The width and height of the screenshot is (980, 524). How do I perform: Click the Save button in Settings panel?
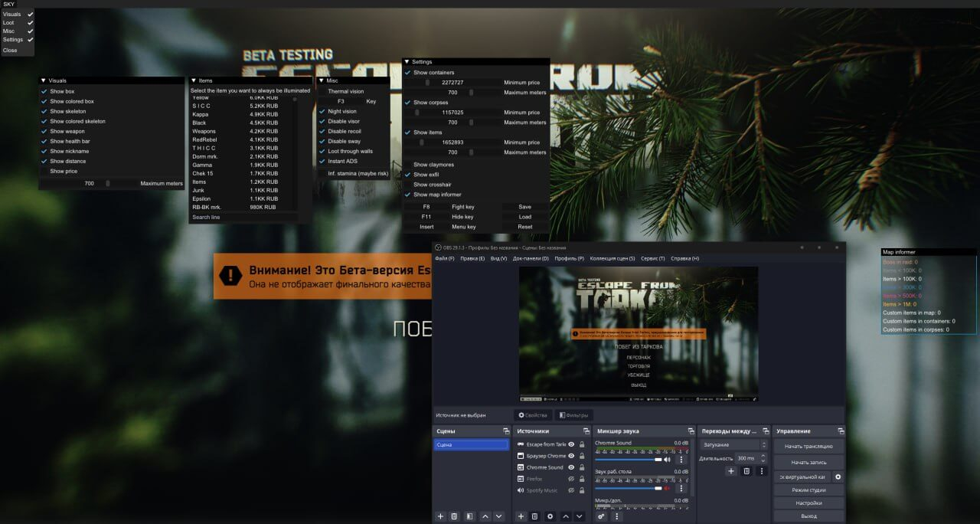pyautogui.click(x=525, y=205)
